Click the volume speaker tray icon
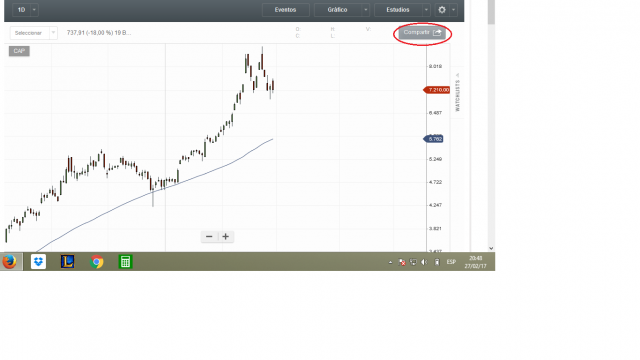Image resolution: width=640 pixels, height=360 pixels. [x=424, y=262]
